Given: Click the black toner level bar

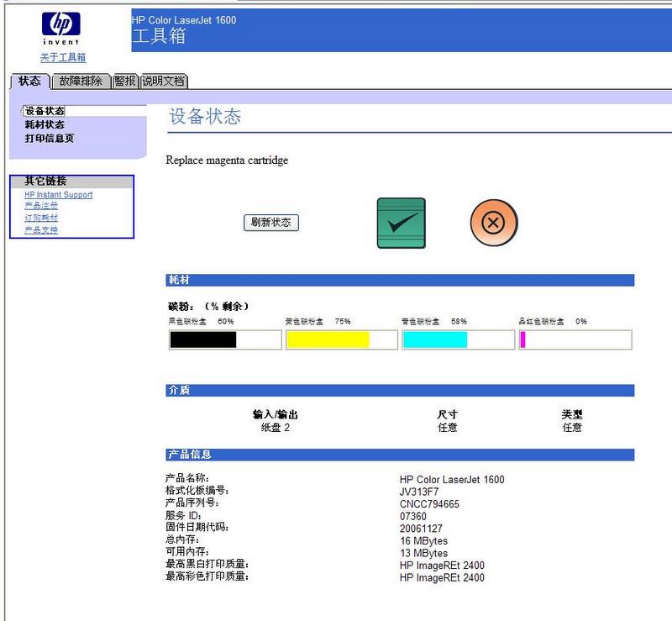Looking at the screenshot, I should pyautogui.click(x=225, y=339).
